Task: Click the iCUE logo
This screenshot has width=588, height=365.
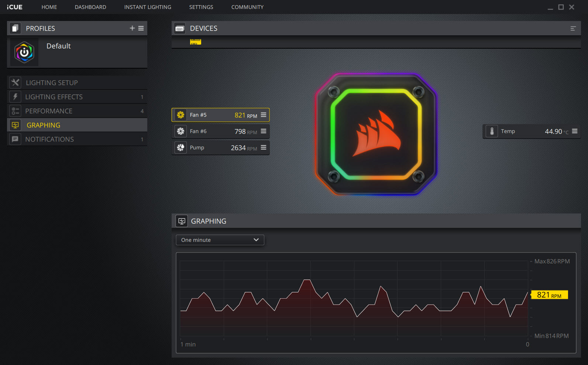Action: (x=15, y=7)
